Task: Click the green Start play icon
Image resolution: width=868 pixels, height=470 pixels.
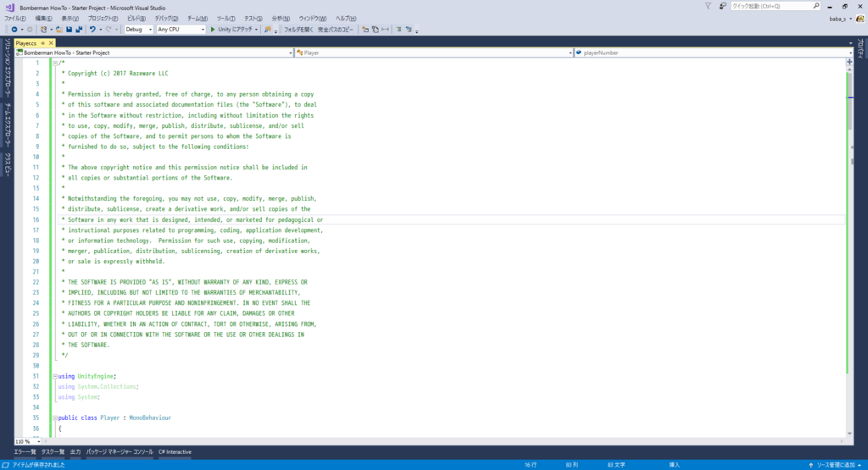Action: point(213,30)
